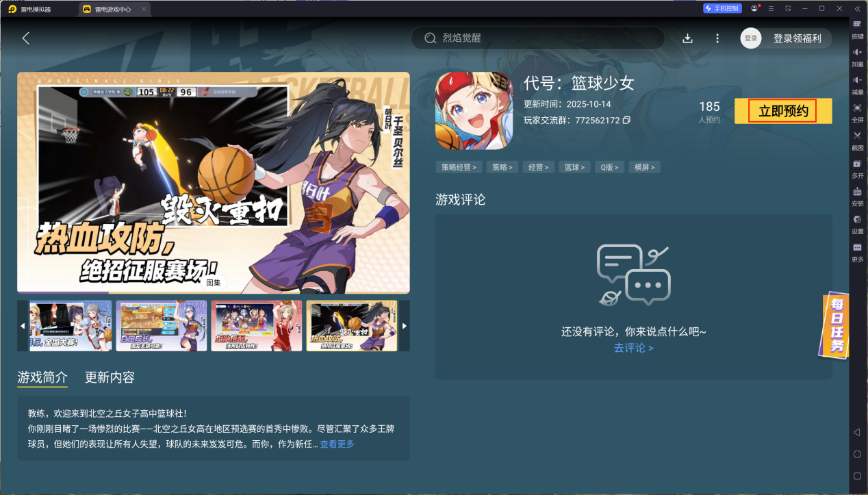Follow the 去评论 > link
Screen dimensions: 868x495
pyautogui.click(x=633, y=348)
